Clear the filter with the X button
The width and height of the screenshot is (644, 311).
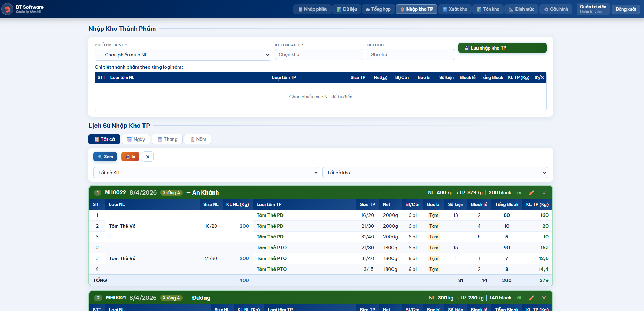[148, 157]
